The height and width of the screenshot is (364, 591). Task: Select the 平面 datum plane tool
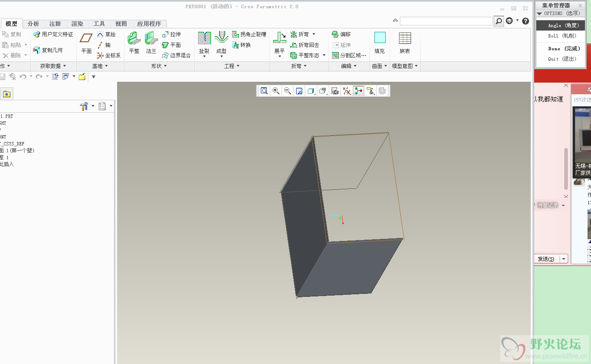[86, 43]
